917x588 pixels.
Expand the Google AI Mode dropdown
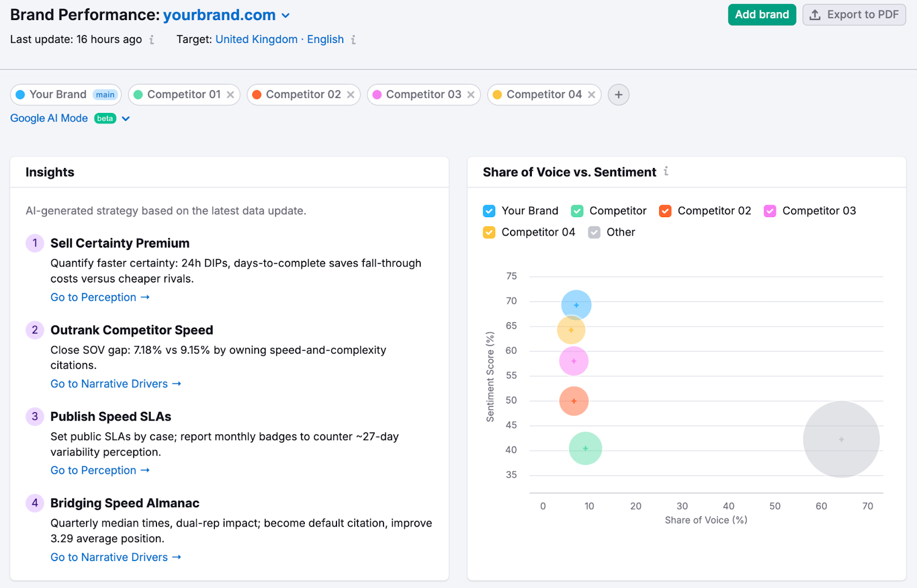(126, 119)
